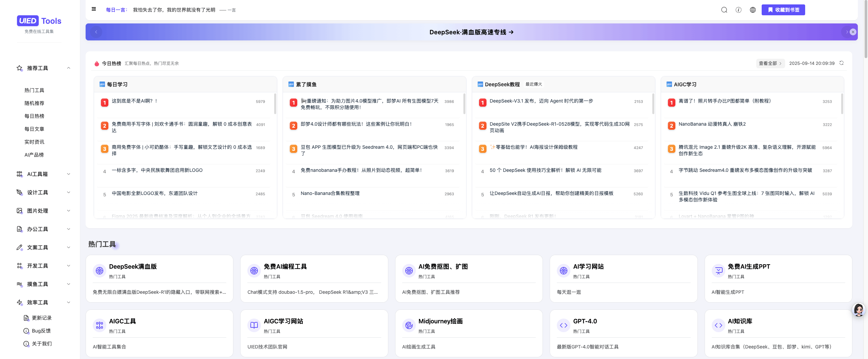Open article 零基础也能学！AI海报设计保姆级教程
The image size is (868, 359).
[x=533, y=147]
